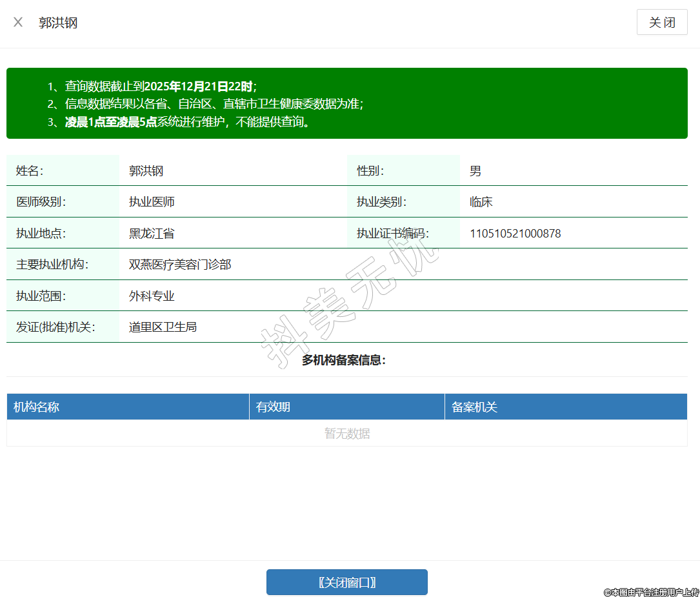Image resolution: width=700 pixels, height=597 pixels.
Task: Click the 外科专业 practice scope value
Action: [152, 296]
